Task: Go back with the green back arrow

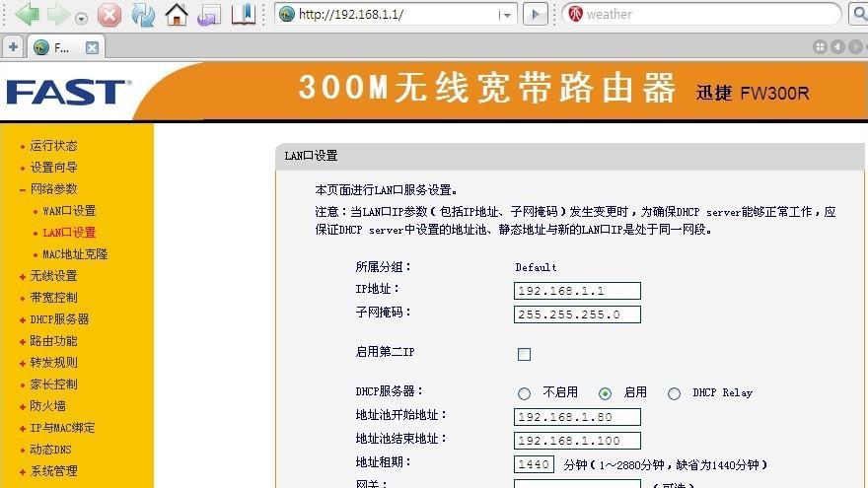Action: (x=27, y=15)
